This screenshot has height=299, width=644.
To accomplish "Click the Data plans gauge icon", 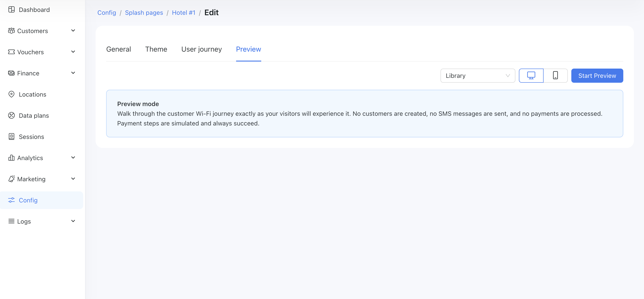I will [11, 115].
